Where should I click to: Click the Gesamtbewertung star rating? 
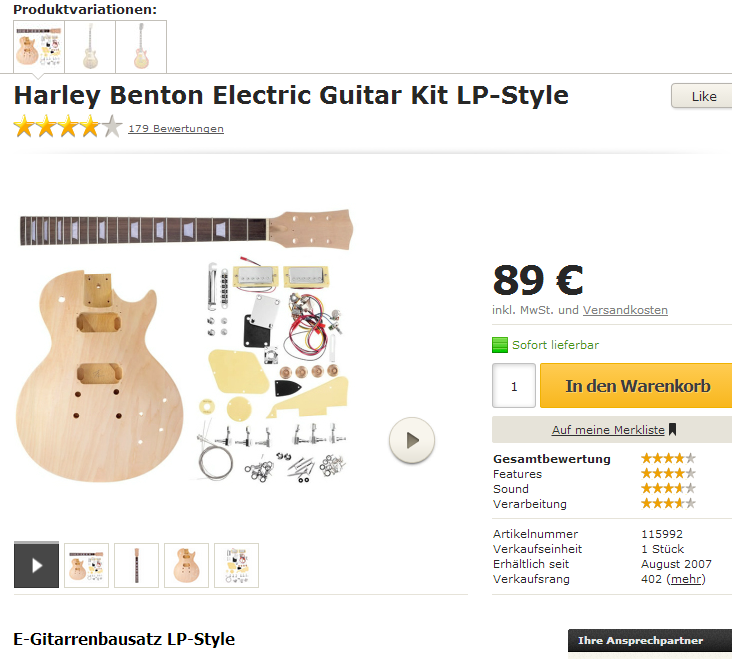coord(667,459)
